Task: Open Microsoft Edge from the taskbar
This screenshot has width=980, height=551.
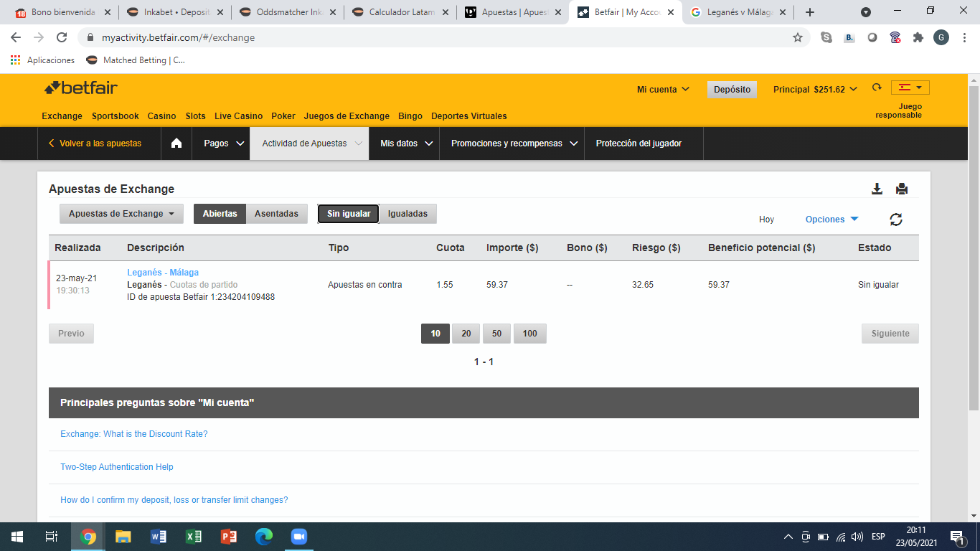Action: pos(264,537)
